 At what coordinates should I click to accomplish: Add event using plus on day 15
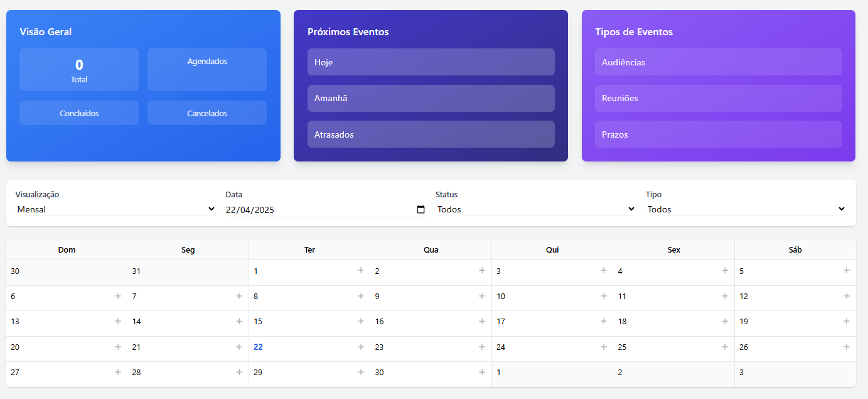tap(361, 321)
